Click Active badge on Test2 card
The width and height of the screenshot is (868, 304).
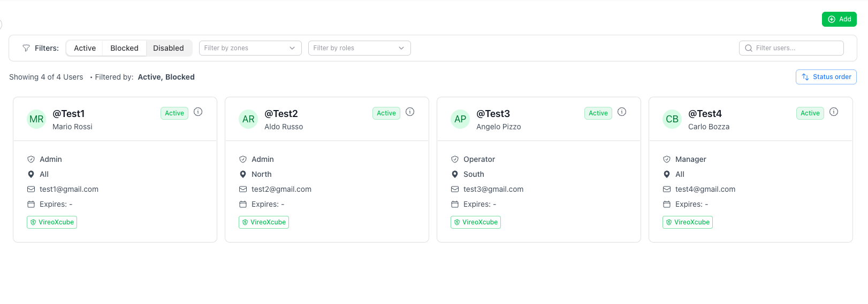pyautogui.click(x=386, y=113)
